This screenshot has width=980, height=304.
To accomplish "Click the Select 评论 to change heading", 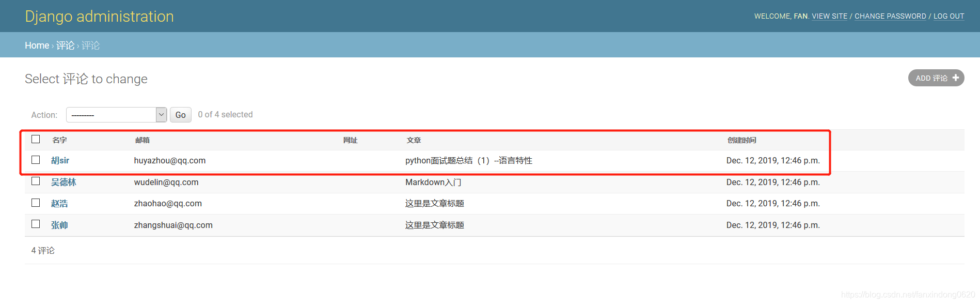I will (86, 79).
